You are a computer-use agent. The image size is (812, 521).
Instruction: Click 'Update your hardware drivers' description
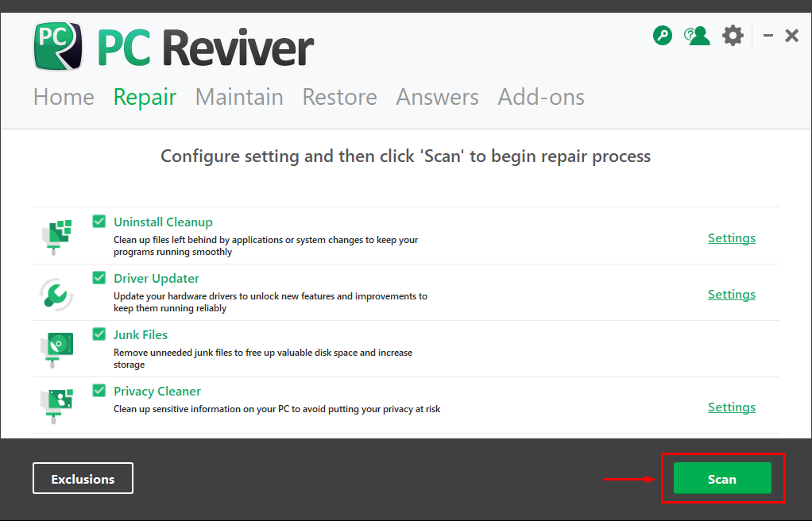tap(270, 302)
